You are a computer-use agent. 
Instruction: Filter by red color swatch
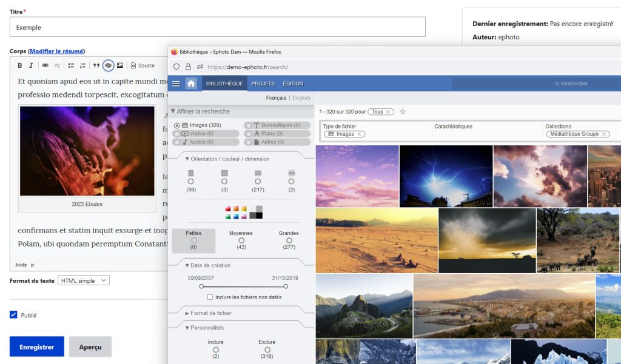pyautogui.click(x=228, y=208)
